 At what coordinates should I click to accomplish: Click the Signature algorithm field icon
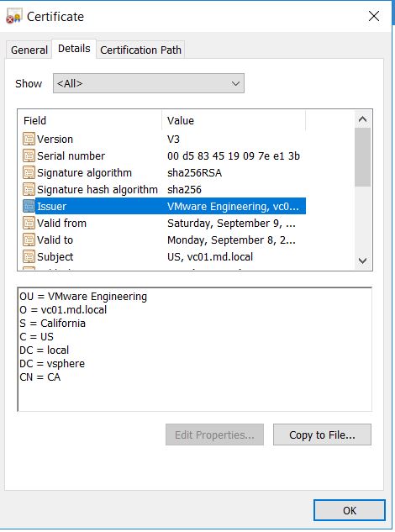point(29,172)
